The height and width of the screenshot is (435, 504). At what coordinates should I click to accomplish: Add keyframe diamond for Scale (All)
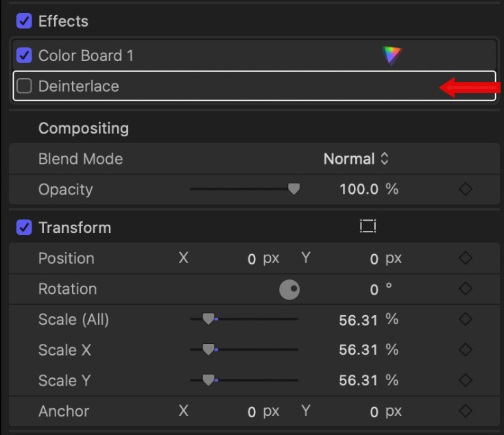466,319
